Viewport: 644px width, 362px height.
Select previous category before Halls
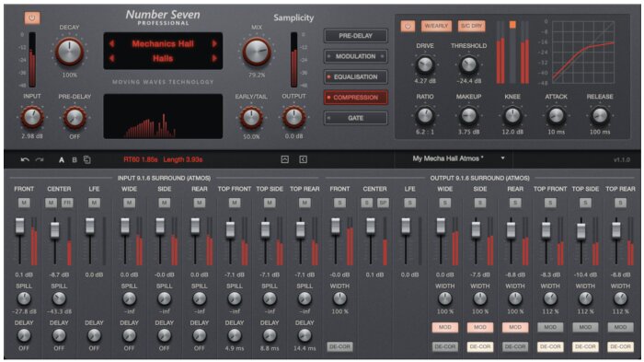tap(111, 58)
